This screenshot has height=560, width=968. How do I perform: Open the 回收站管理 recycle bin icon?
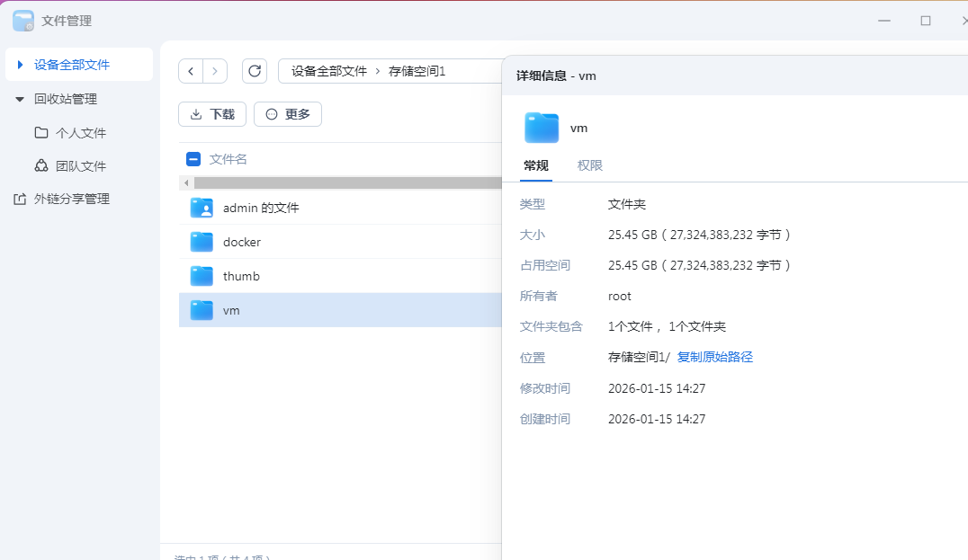pos(70,99)
